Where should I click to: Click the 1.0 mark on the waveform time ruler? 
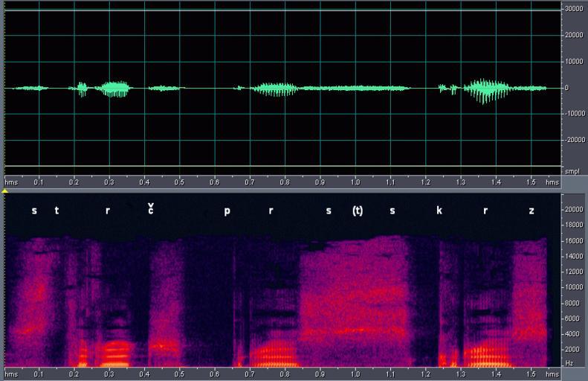click(355, 182)
